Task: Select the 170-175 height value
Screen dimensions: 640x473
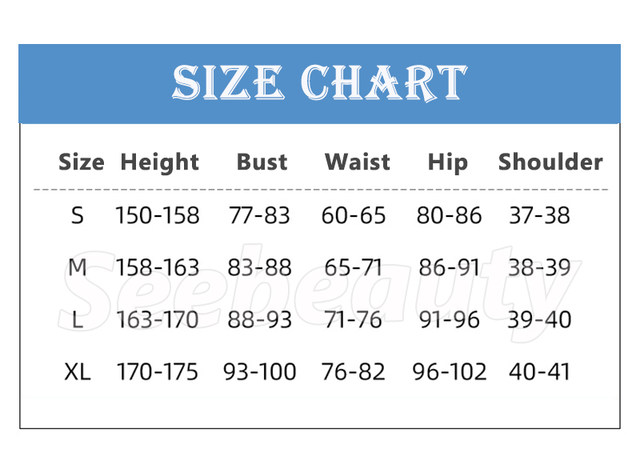Action: point(158,373)
